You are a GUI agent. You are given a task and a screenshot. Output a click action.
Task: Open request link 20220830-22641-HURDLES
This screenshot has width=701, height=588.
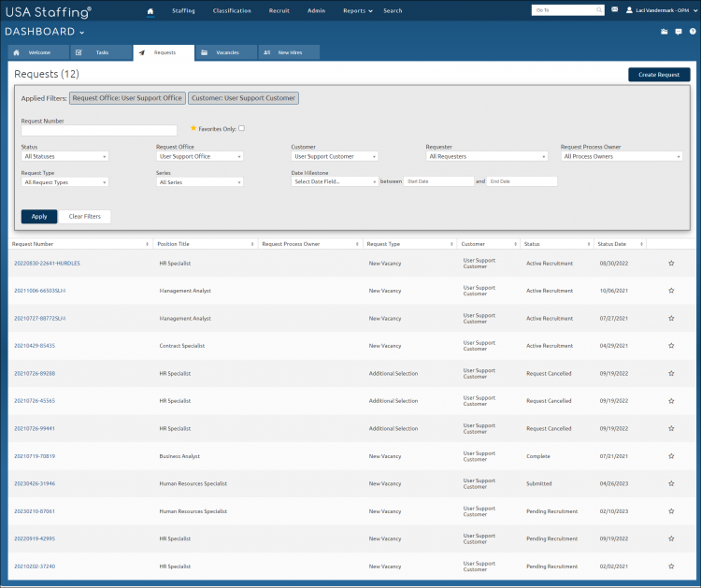(47, 264)
